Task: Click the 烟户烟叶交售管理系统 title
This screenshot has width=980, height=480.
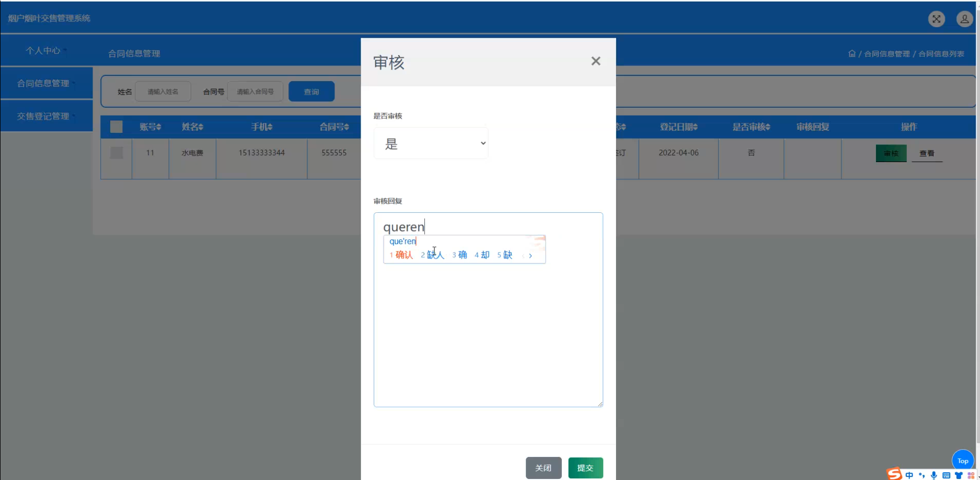Action: [x=49, y=18]
